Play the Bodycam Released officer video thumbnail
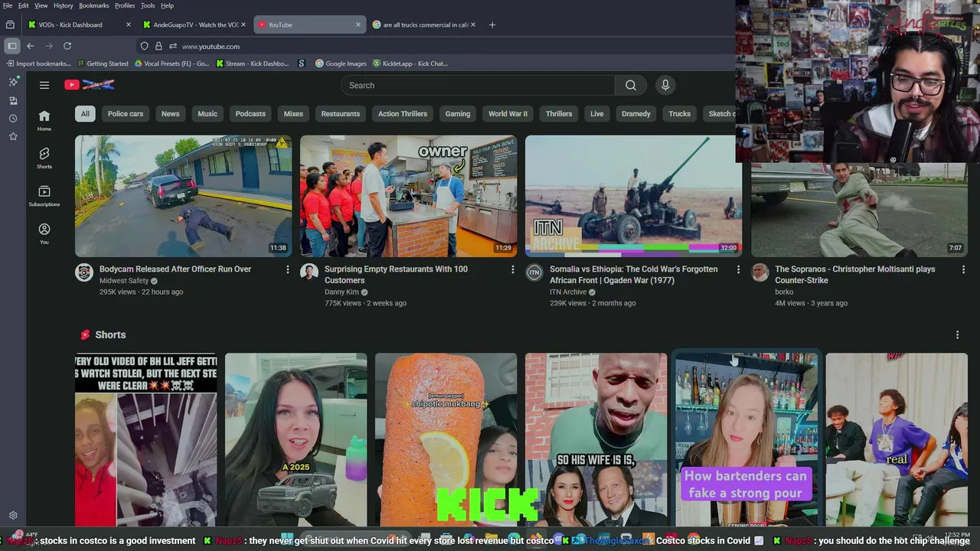Viewport: 980px width, 551px height. click(183, 196)
